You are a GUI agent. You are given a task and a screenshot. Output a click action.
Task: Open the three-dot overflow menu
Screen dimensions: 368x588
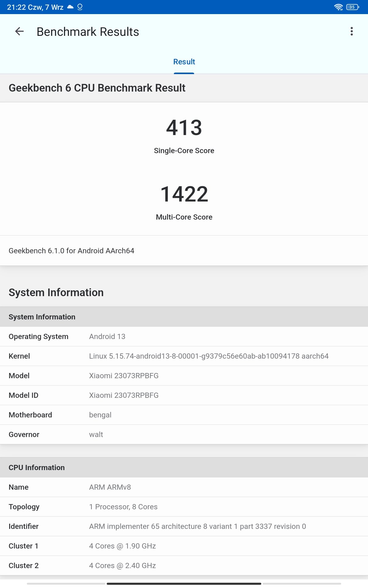(x=352, y=31)
